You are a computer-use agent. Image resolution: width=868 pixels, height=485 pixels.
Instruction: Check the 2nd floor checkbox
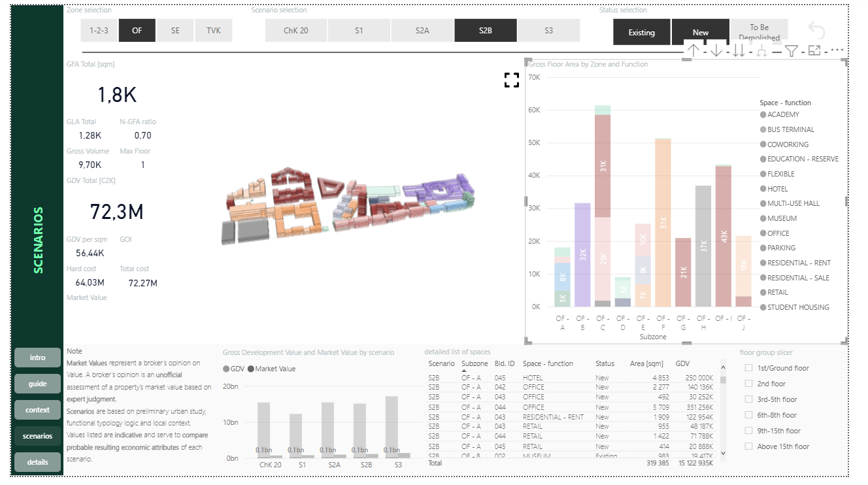(x=749, y=384)
